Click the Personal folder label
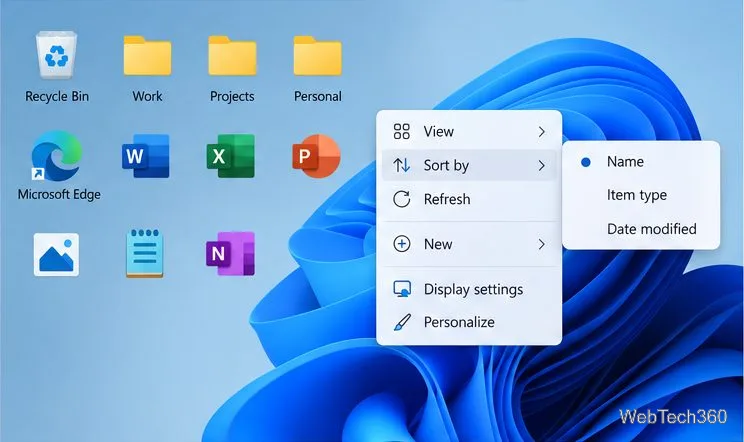This screenshot has width=744, height=442. pos(317,96)
